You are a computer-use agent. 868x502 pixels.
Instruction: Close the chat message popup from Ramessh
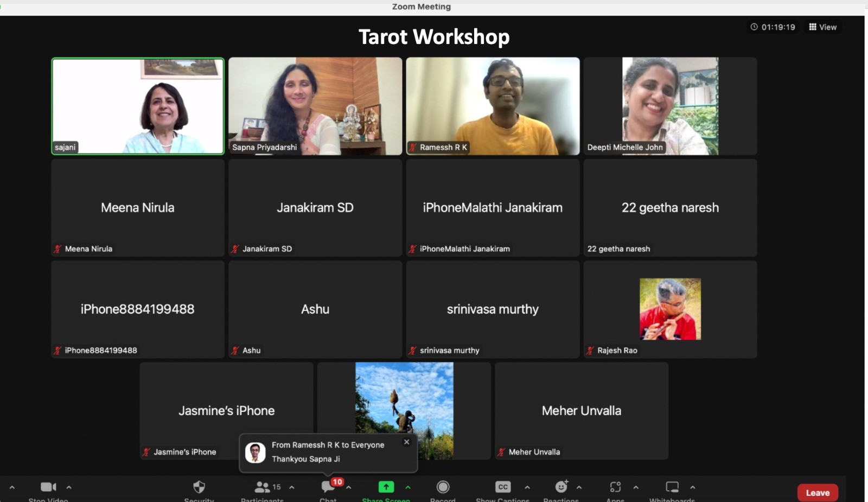pos(406,442)
